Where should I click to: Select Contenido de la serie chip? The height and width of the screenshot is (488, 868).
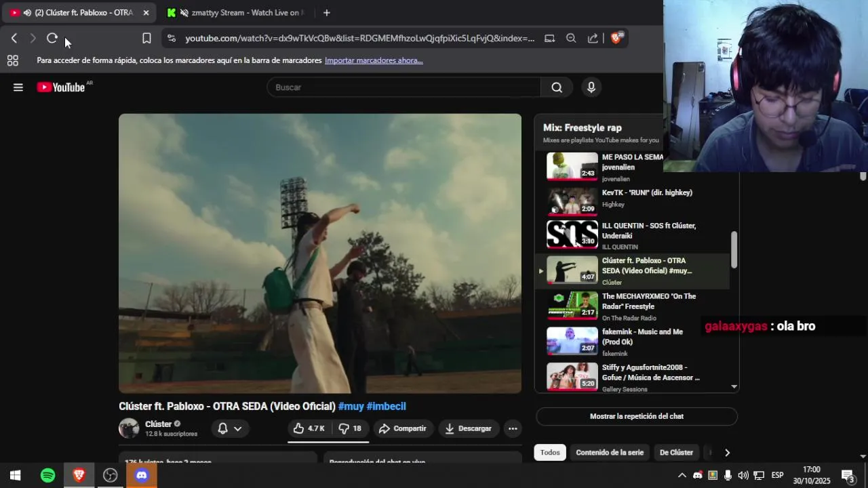(610, 452)
